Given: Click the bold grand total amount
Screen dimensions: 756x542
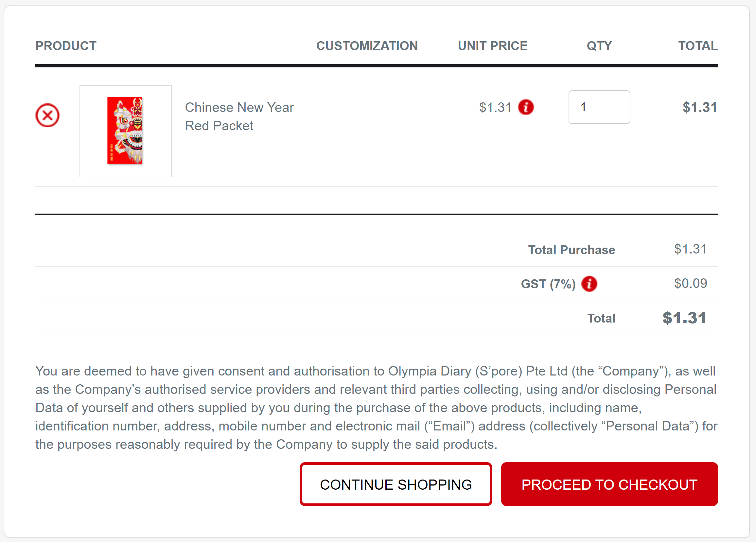Looking at the screenshot, I should (684, 318).
